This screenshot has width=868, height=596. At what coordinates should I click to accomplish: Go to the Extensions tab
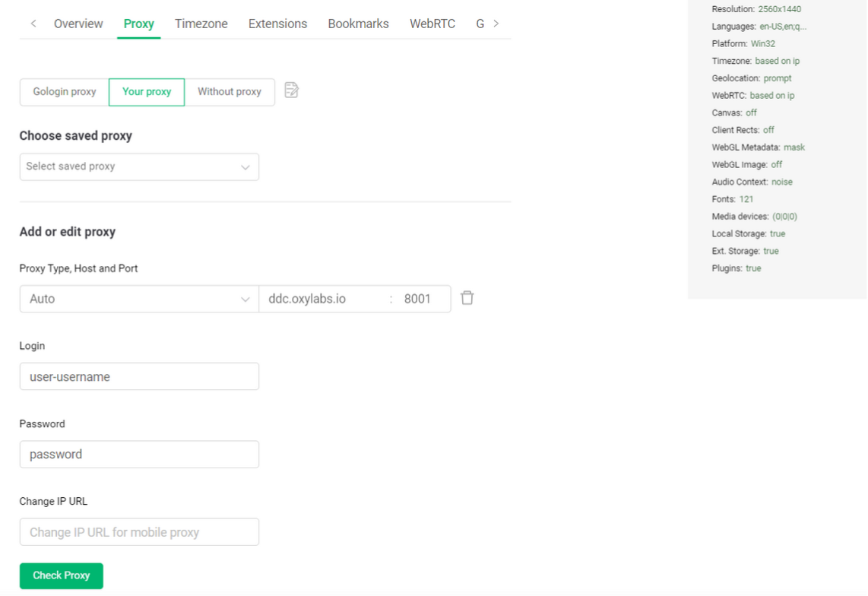(277, 24)
